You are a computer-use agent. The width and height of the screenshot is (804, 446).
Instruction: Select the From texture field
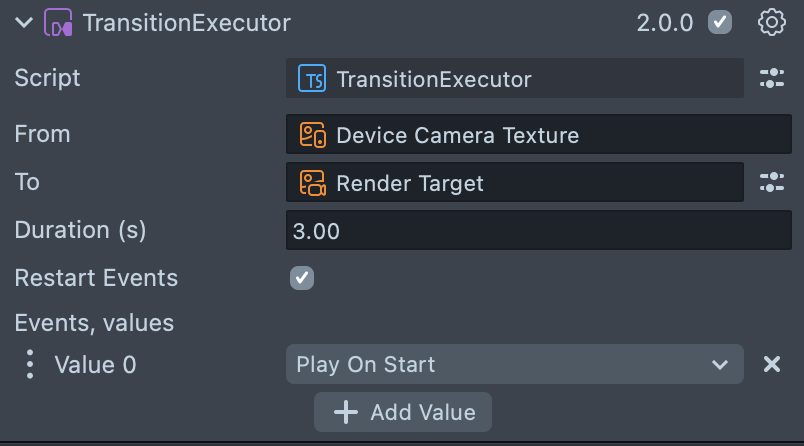(538, 135)
